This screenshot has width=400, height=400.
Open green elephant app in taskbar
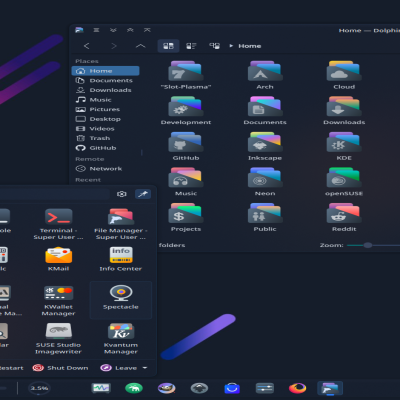(x=134, y=388)
